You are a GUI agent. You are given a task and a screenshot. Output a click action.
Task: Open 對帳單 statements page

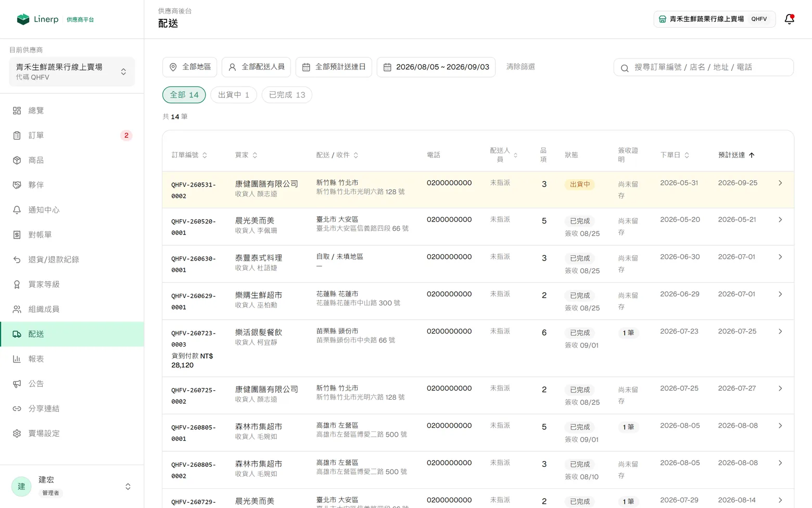point(72,234)
